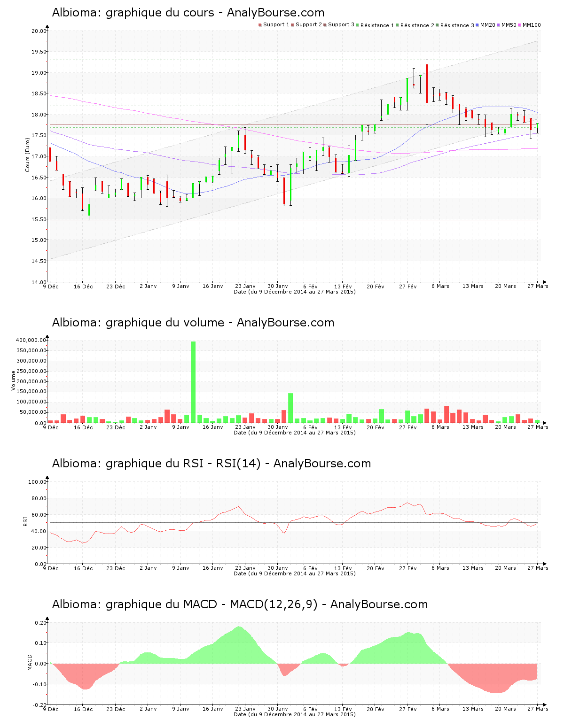Click the Support 1 legend entry
This screenshot has width=564, height=728.
[x=274, y=25]
